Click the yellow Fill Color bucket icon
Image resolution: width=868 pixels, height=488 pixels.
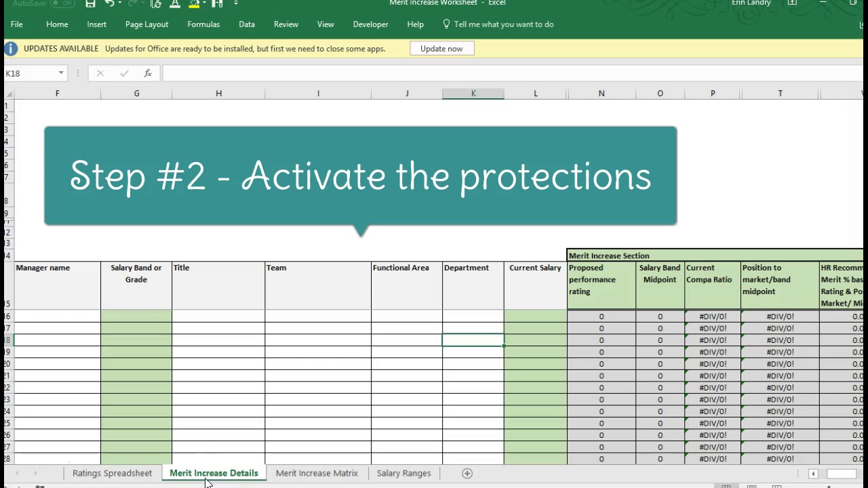tap(195, 3)
